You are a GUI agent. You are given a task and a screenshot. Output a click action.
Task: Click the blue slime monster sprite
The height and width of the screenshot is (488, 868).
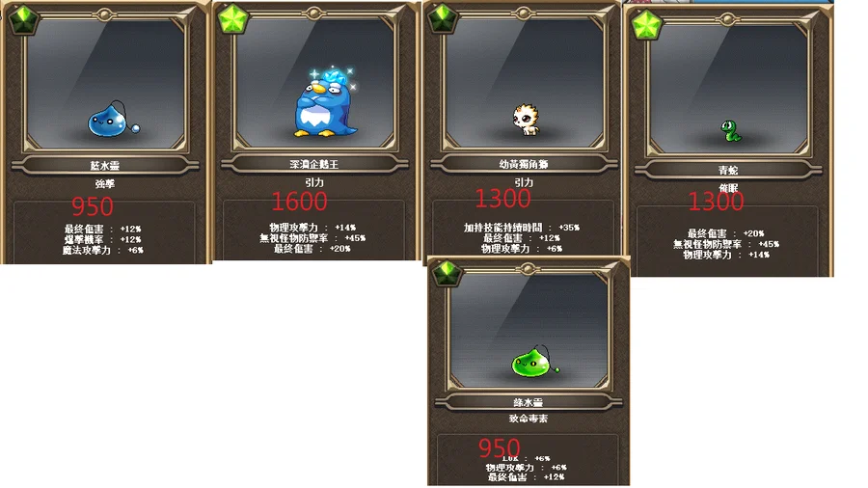(x=114, y=120)
